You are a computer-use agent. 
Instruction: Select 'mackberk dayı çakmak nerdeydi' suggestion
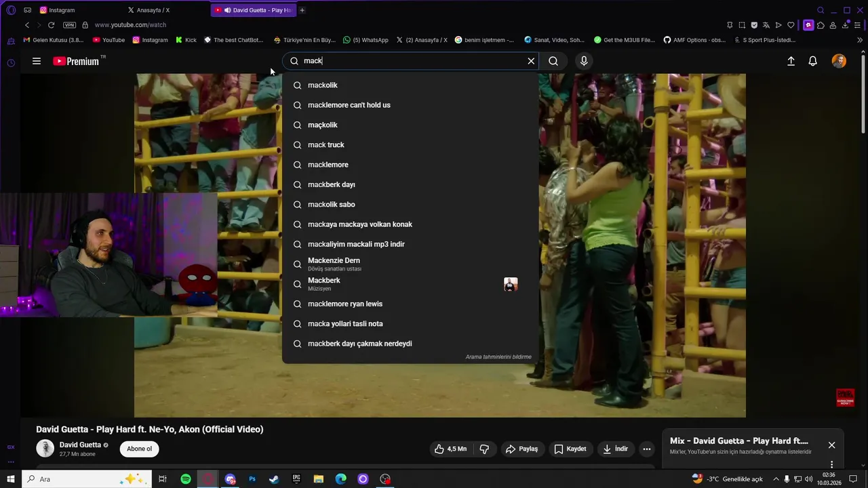click(410, 344)
